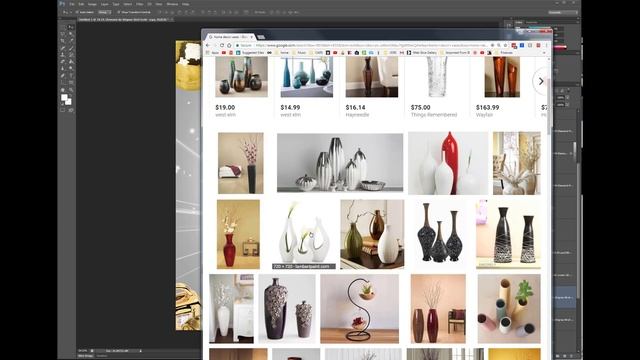
Task: Open the $75.00 Things Remembered product
Action: point(437,87)
